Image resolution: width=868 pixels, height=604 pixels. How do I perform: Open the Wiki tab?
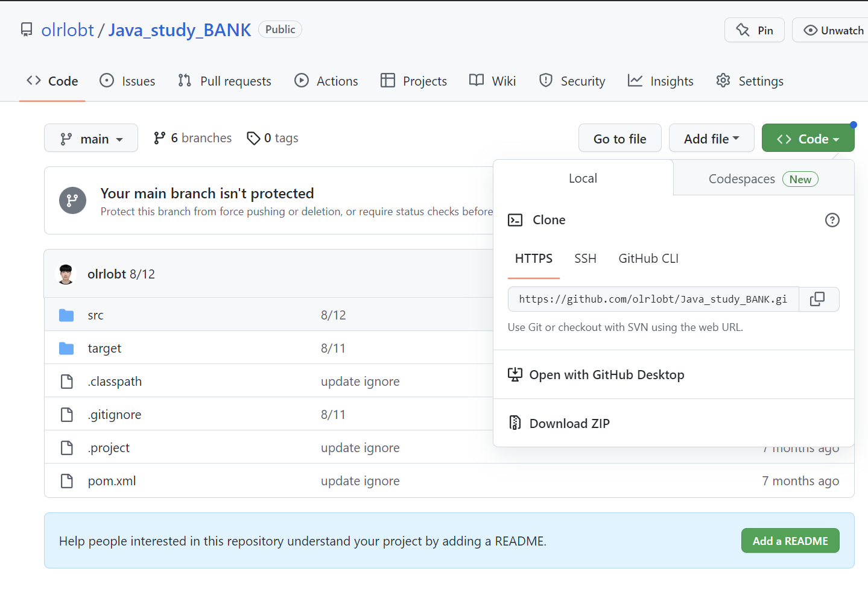[493, 81]
